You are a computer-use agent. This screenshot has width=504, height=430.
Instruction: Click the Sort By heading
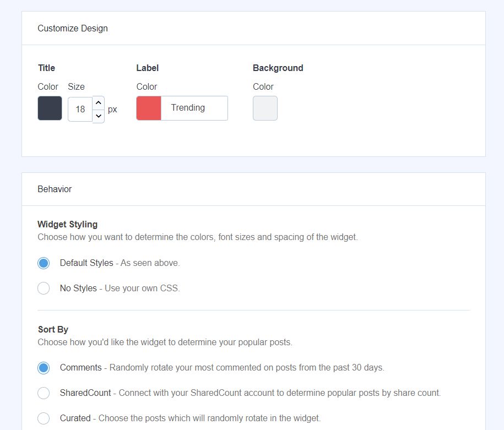[53, 329]
